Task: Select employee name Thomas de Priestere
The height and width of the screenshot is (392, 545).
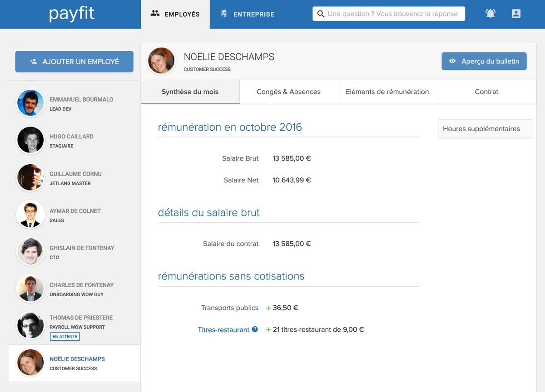Action: point(81,318)
